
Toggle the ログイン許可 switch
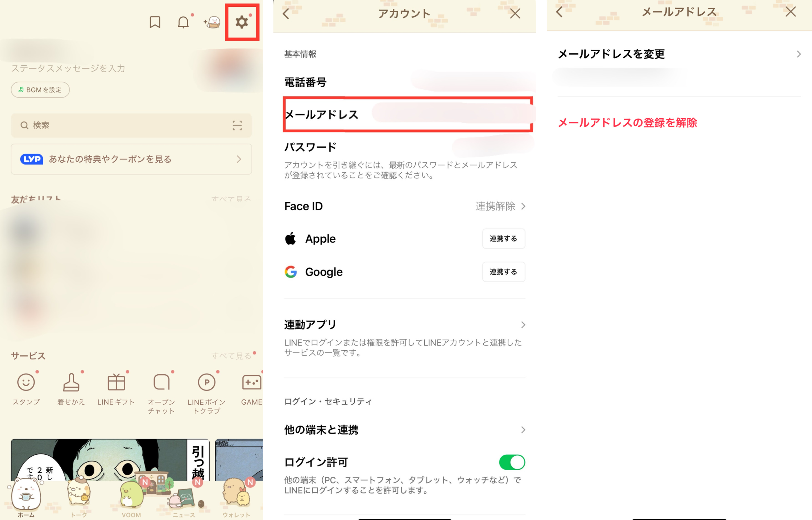(x=512, y=462)
